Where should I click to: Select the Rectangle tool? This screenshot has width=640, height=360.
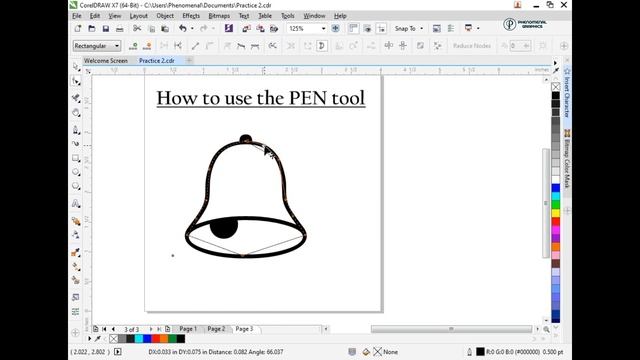76,158
